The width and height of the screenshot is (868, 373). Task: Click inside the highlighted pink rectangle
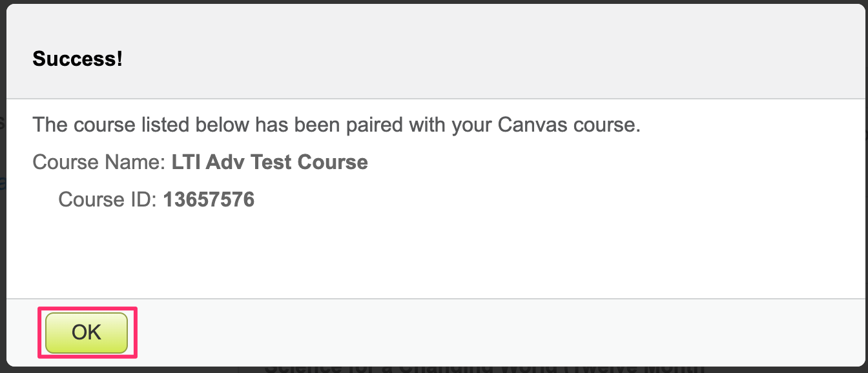pos(86,332)
